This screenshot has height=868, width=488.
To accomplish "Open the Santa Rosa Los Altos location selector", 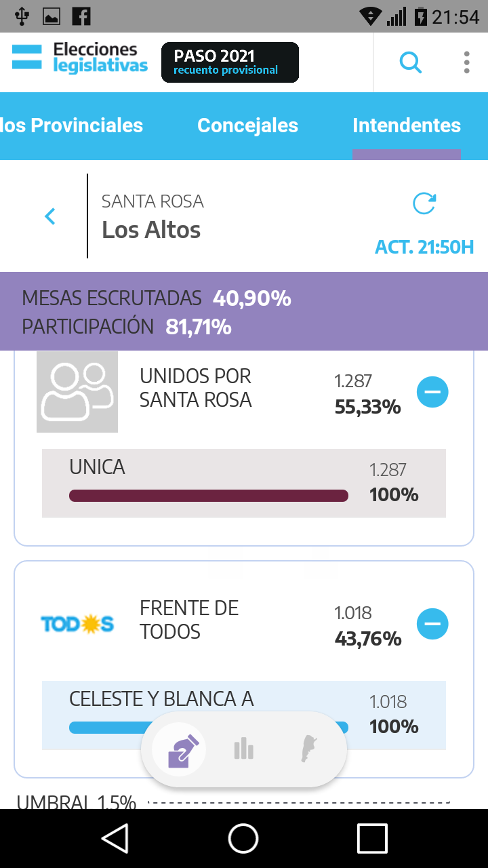I will [152, 217].
